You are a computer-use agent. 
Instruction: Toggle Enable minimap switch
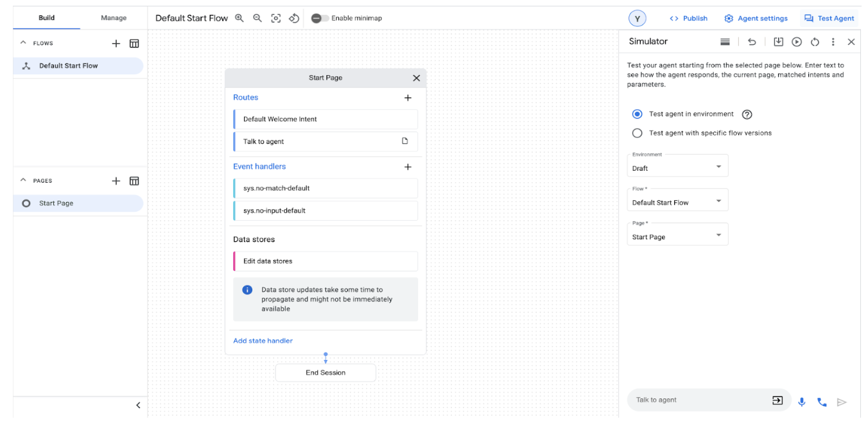point(320,18)
